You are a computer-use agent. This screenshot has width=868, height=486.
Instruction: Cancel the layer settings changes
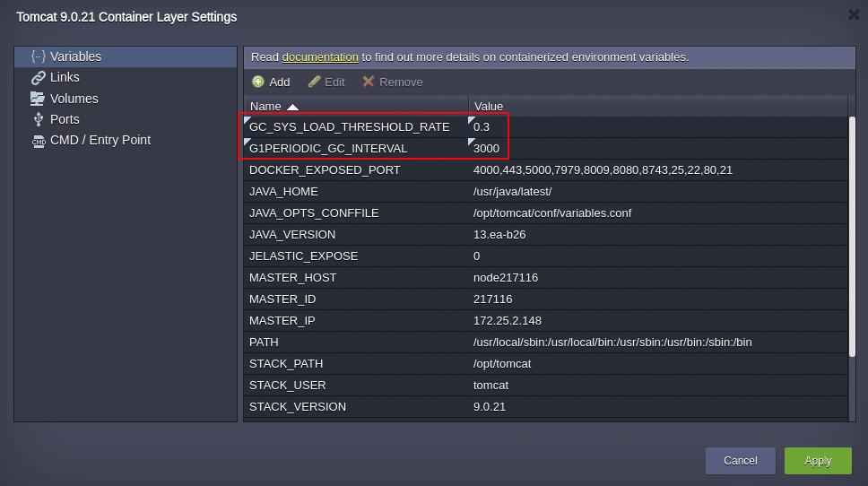pyautogui.click(x=740, y=461)
